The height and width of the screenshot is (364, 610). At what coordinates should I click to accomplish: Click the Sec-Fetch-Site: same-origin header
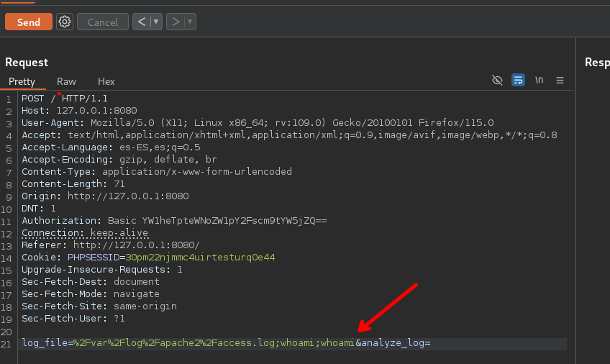point(99,306)
